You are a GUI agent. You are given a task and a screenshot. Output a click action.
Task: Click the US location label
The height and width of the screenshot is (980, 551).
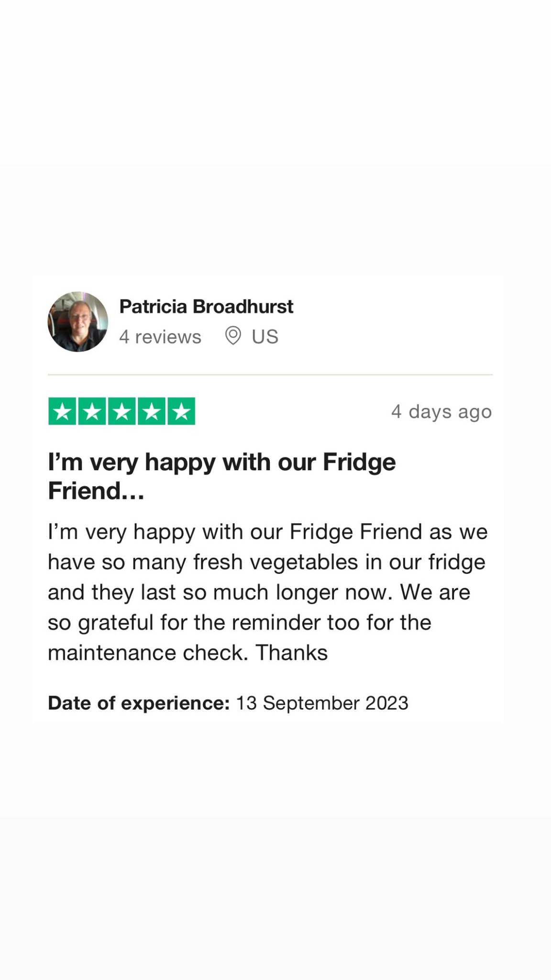265,337
